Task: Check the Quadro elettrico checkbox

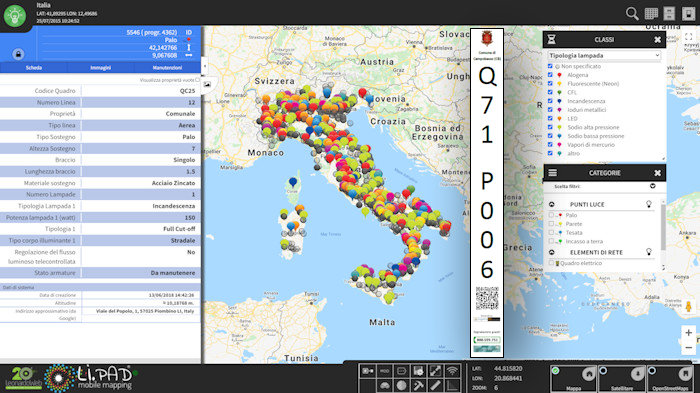Action: pos(551,263)
